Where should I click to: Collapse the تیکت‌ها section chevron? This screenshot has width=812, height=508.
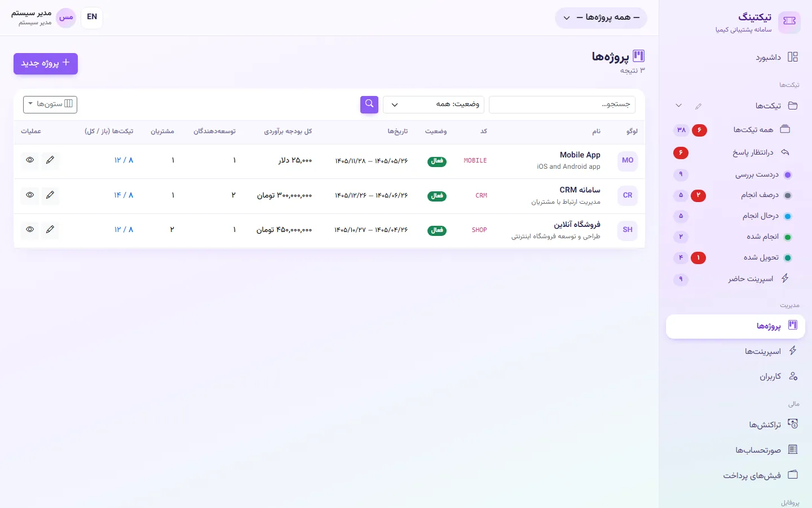[x=678, y=106]
